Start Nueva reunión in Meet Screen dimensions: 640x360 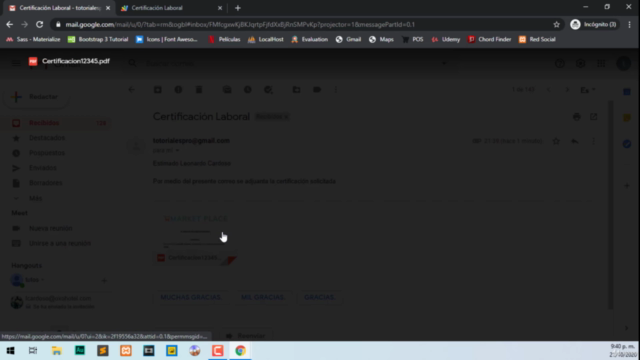point(51,229)
